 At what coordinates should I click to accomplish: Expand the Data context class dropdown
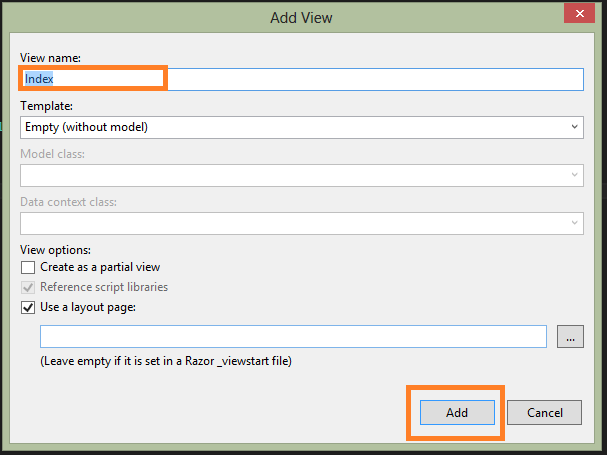574,223
